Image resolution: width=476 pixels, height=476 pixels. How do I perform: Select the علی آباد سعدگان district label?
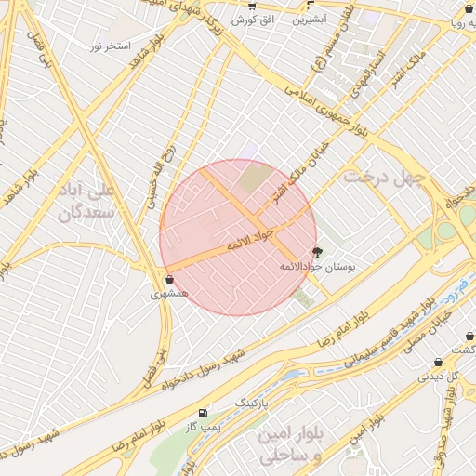tap(86, 202)
